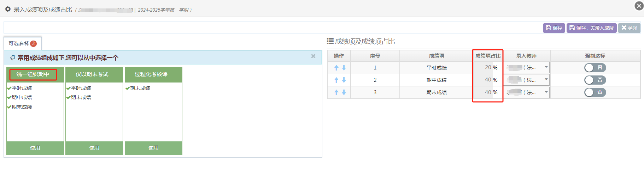Open teacher dropdown in 期末成绩 row
The width and height of the screenshot is (644, 171).
click(527, 92)
